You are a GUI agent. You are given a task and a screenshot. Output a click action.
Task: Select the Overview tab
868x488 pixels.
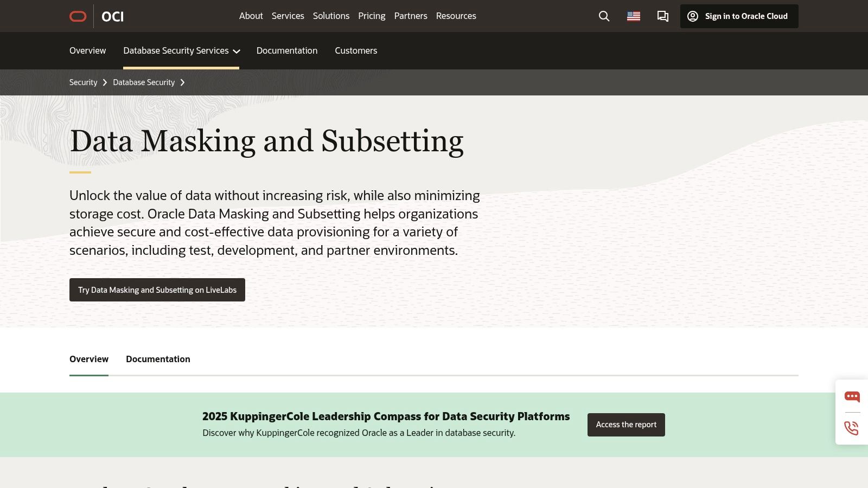pyautogui.click(x=89, y=359)
